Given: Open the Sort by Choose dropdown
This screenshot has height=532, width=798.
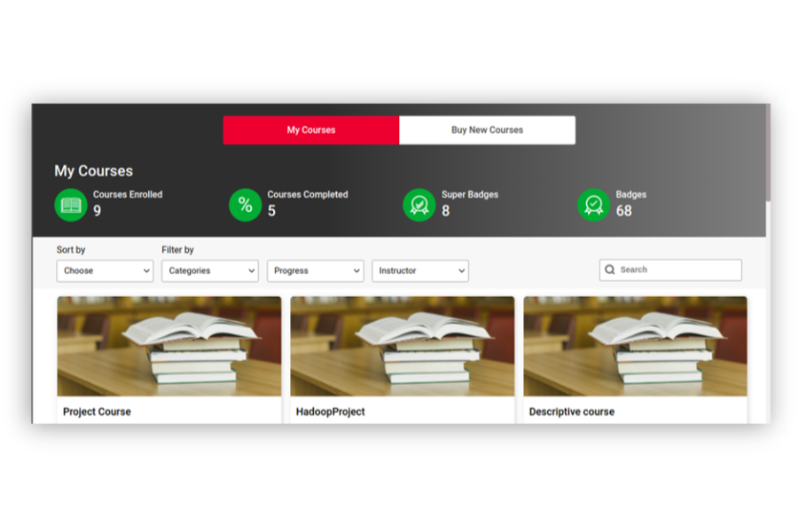Looking at the screenshot, I should pos(105,270).
